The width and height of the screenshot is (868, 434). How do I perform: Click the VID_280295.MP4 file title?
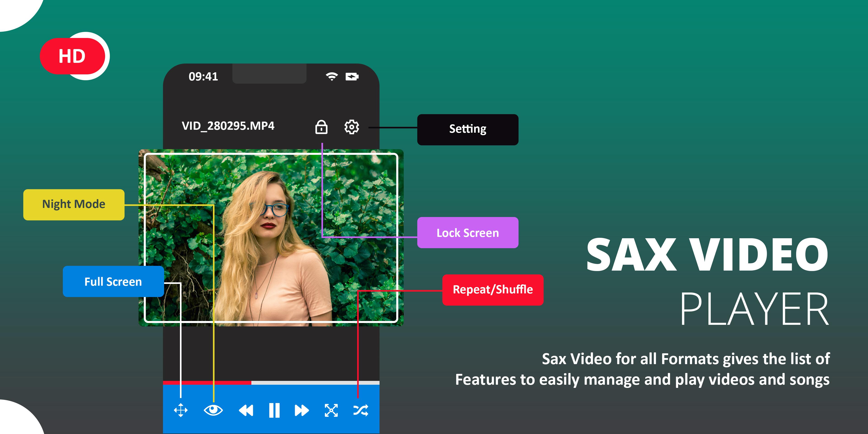[228, 126]
